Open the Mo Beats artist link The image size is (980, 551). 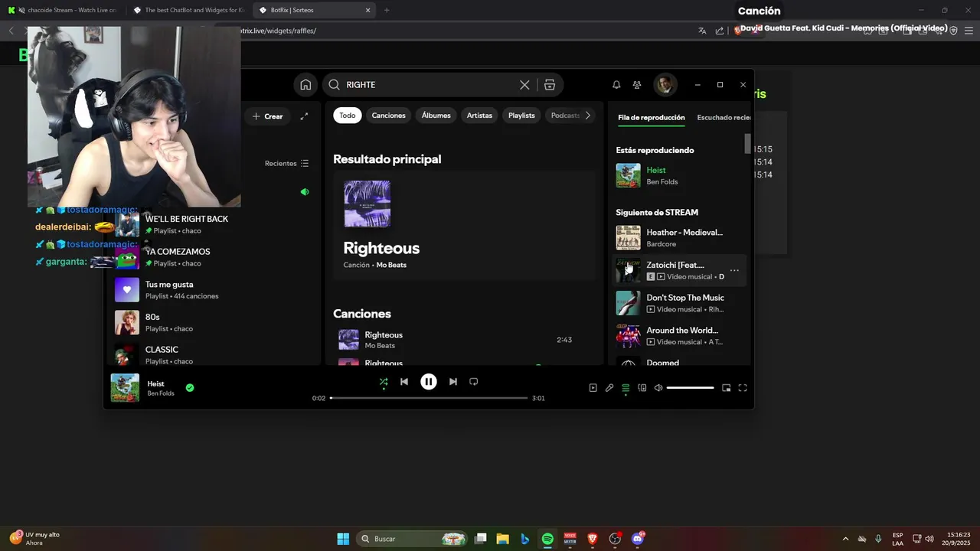(x=391, y=265)
